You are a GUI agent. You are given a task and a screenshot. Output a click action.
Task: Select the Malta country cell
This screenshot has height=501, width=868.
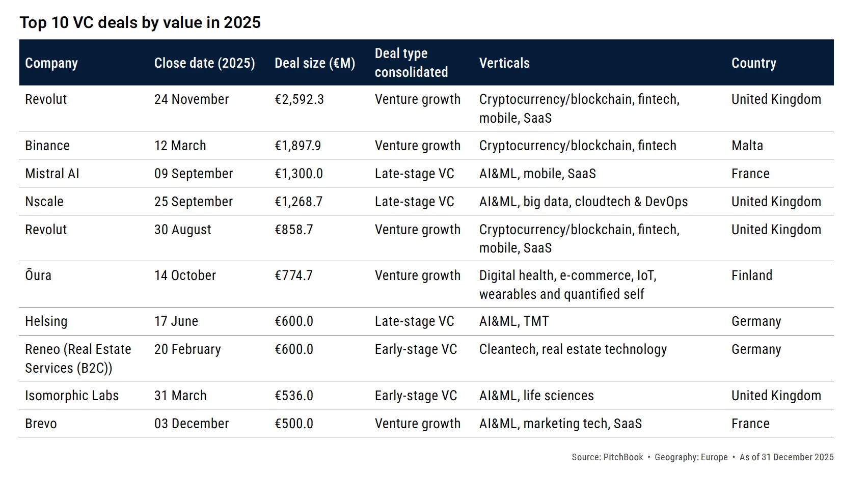[747, 146]
